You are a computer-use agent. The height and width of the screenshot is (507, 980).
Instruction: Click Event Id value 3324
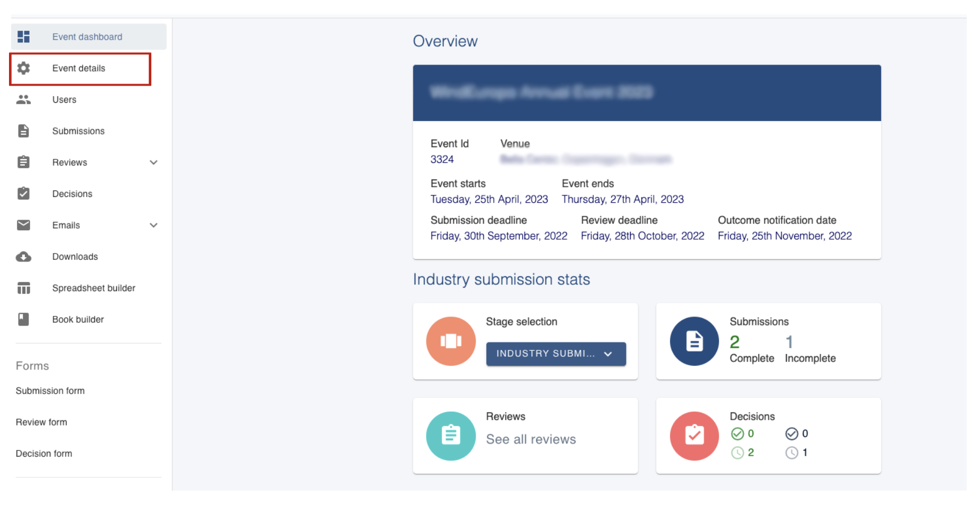point(442,159)
